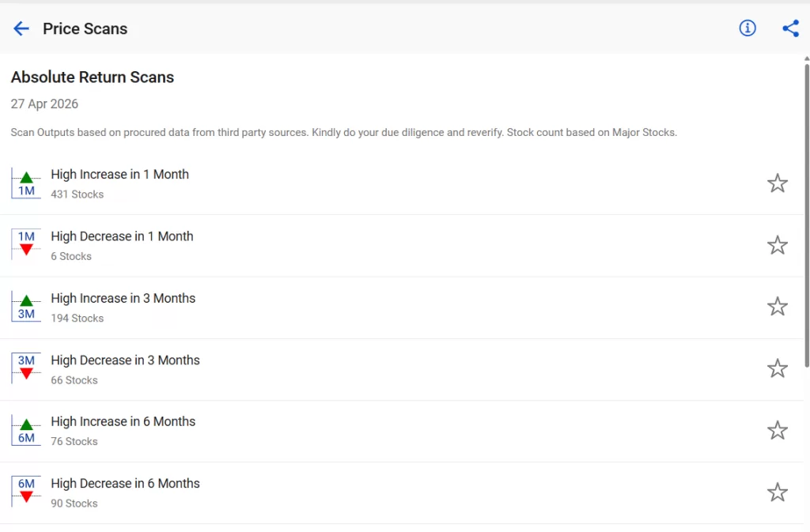Viewport: 810px width, 532px height.
Task: Click the share icon
Action: 790,28
